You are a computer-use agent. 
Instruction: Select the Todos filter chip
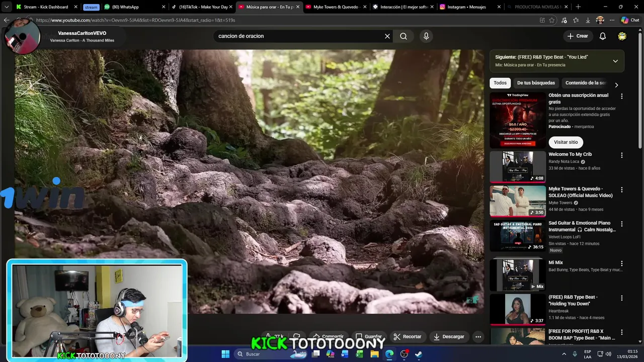click(x=500, y=83)
